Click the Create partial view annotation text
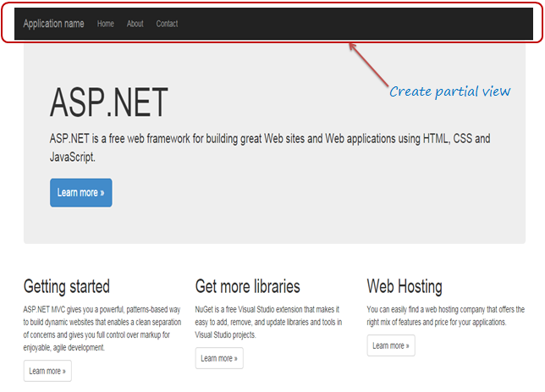This screenshot has width=545, height=392. (449, 91)
